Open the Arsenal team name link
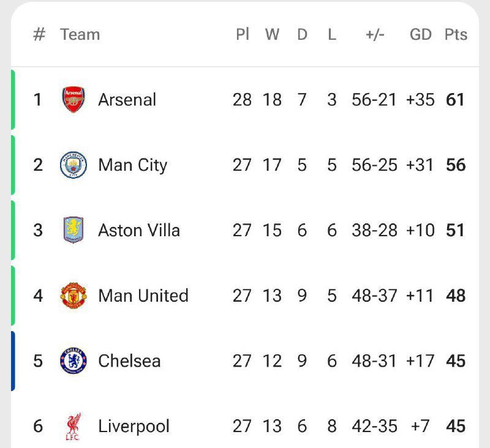The height and width of the screenshot is (448, 490). click(127, 100)
